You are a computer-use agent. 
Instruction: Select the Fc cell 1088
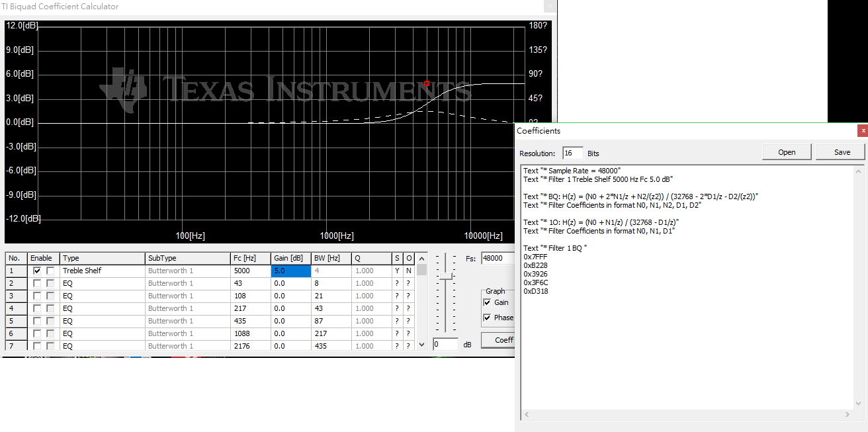251,333
